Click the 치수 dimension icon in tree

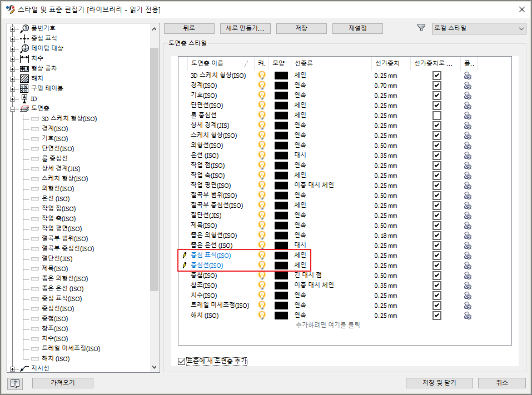(x=24, y=59)
